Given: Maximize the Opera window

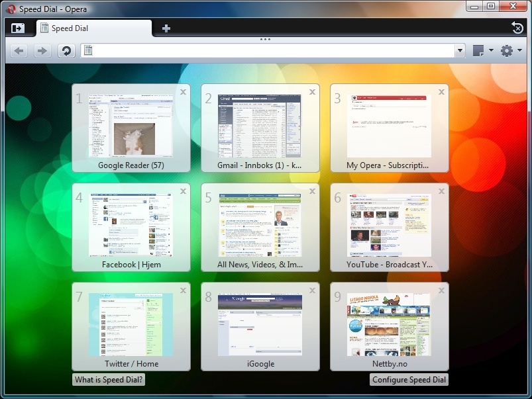Looking at the screenshot, I should coord(491,7).
